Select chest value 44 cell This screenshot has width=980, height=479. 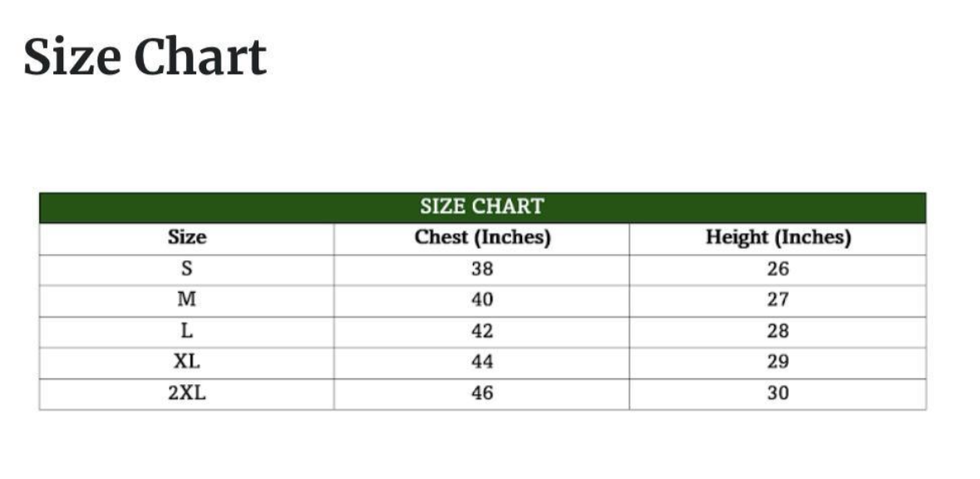pyautogui.click(x=482, y=363)
